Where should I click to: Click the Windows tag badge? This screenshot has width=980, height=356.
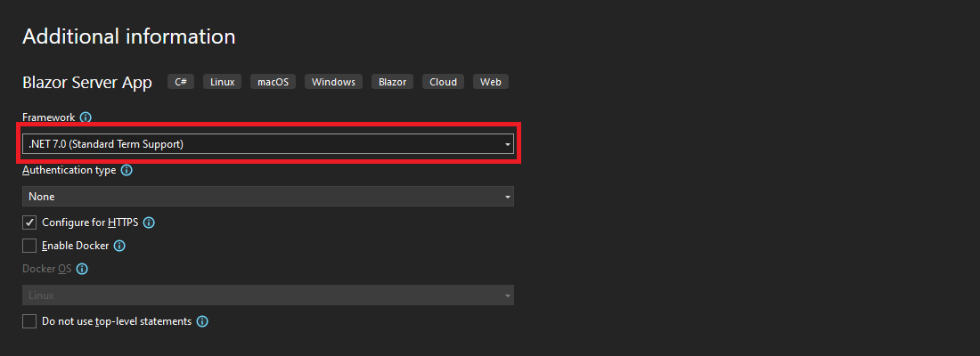(333, 82)
